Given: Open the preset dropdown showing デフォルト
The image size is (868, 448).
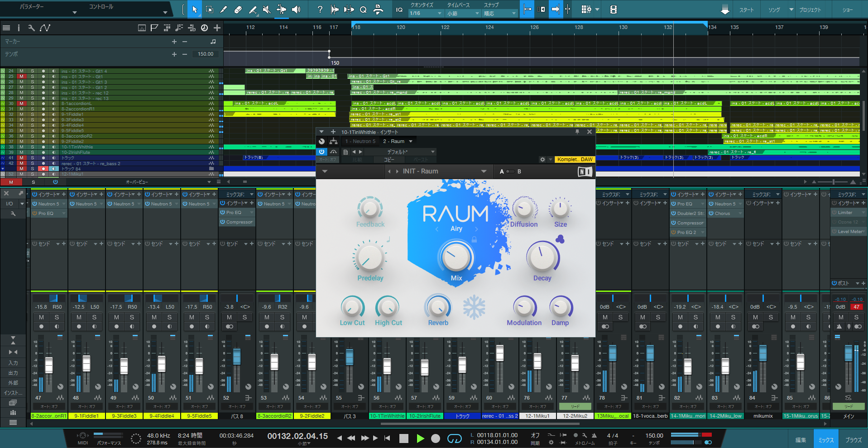Looking at the screenshot, I should (x=400, y=152).
